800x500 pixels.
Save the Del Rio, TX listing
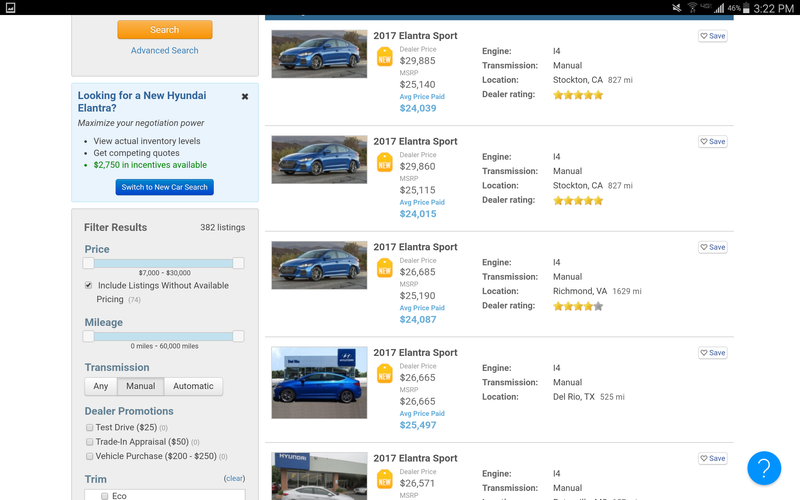click(x=713, y=353)
